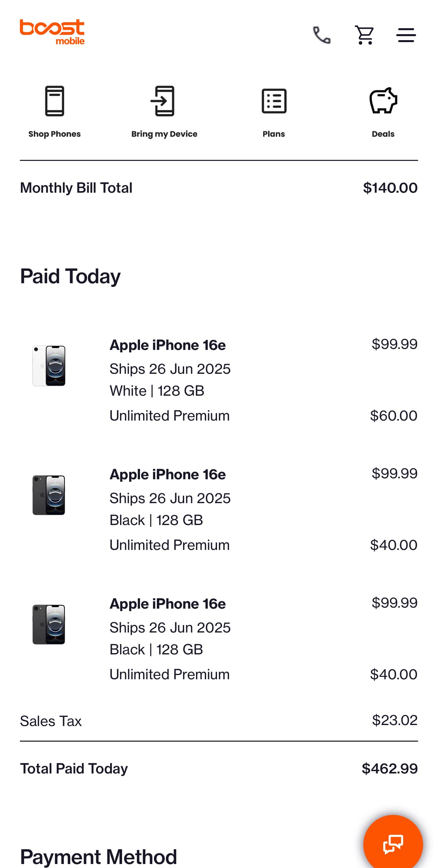Click the Payment Method heading

tap(99, 856)
